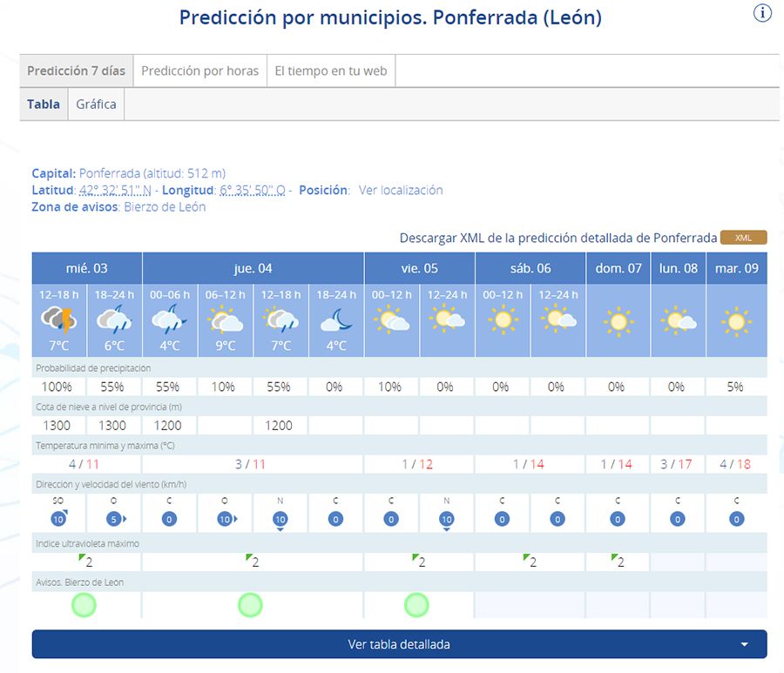Click the jue. 04 day header
Viewport: 784px width, 673px height.
coord(253,268)
